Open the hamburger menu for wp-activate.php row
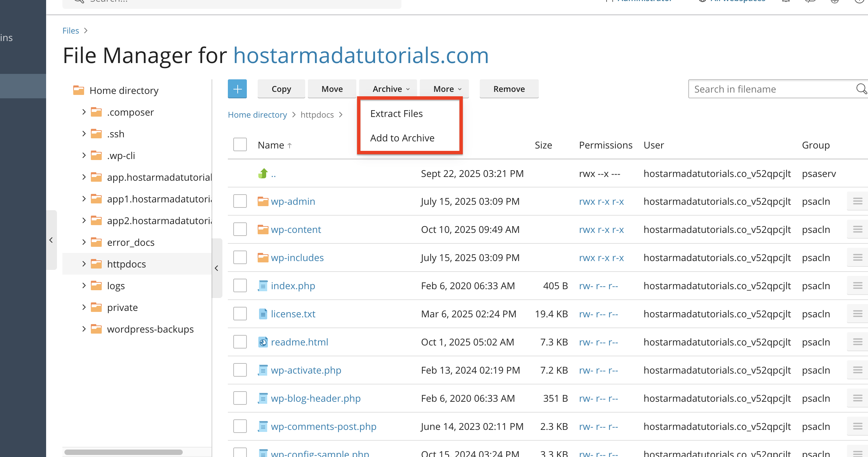The width and height of the screenshot is (868, 457). [x=857, y=370]
